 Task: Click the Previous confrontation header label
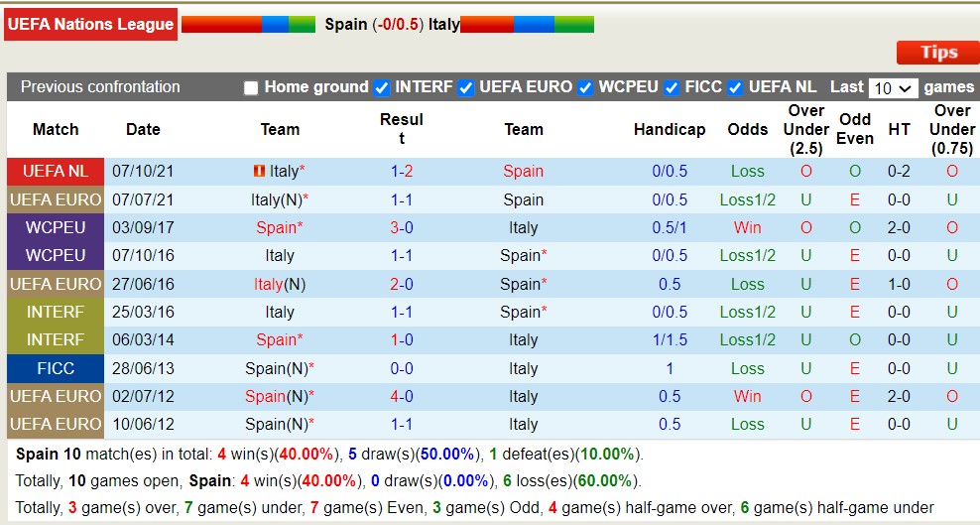(x=100, y=87)
